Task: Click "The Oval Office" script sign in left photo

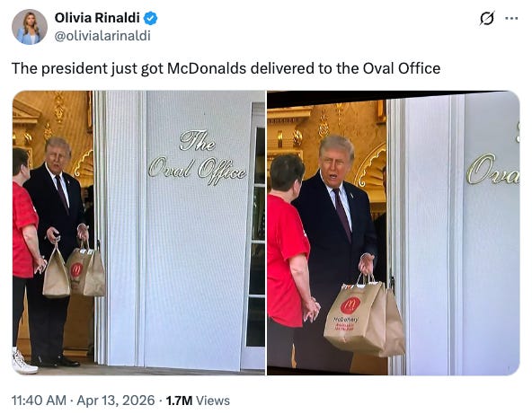Action: [198, 158]
